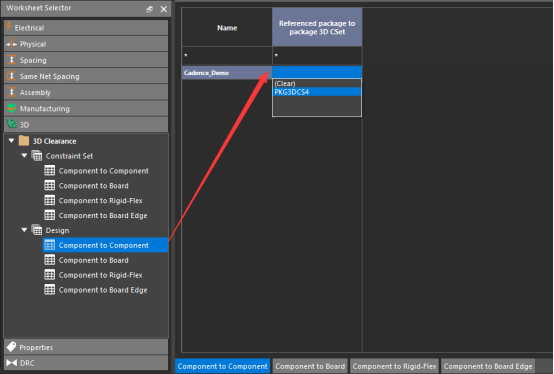Screen dimensions: 554x374
Task: Select Constraint Set Component to Board worksheet
Action: pyautogui.click(x=94, y=185)
